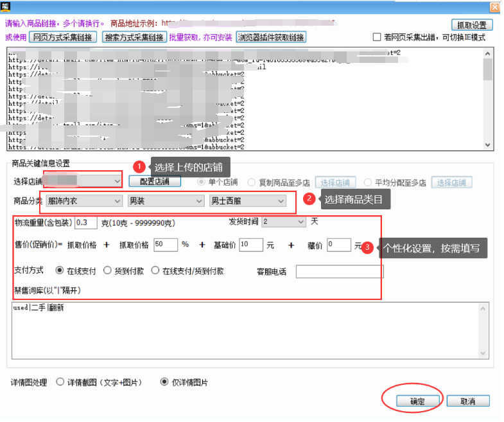This screenshot has height=422, width=504.
Task: Click banned words area scrollbar up arrow
Action: click(483, 309)
